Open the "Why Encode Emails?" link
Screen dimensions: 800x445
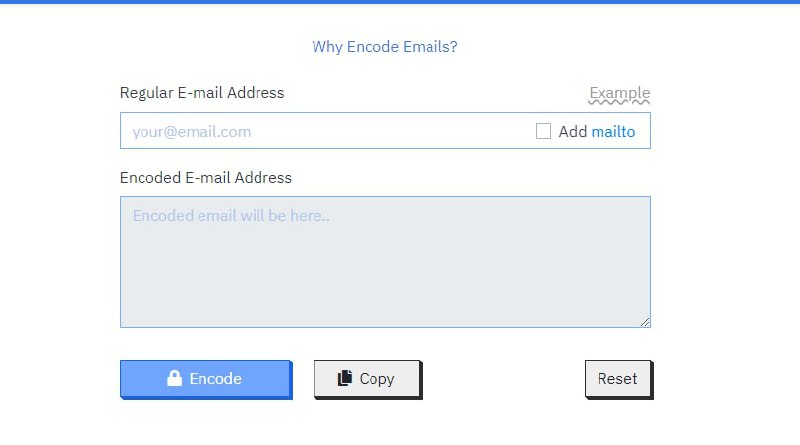pos(385,47)
